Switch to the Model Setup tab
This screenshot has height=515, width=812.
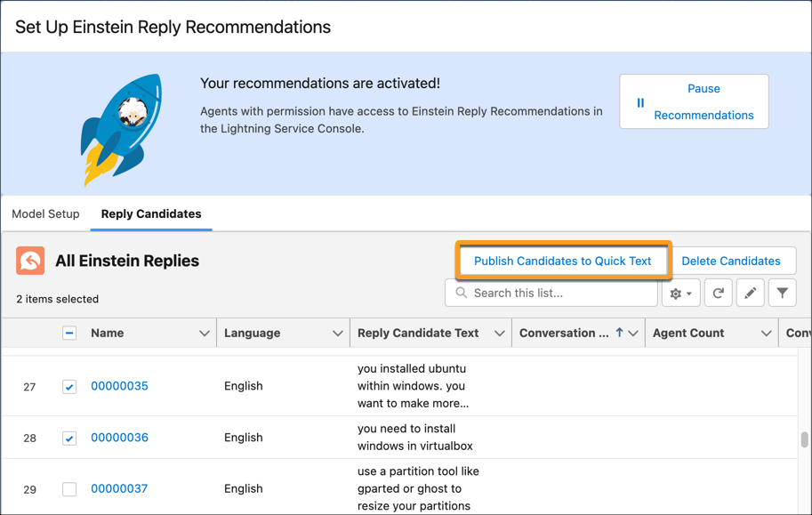(45, 214)
